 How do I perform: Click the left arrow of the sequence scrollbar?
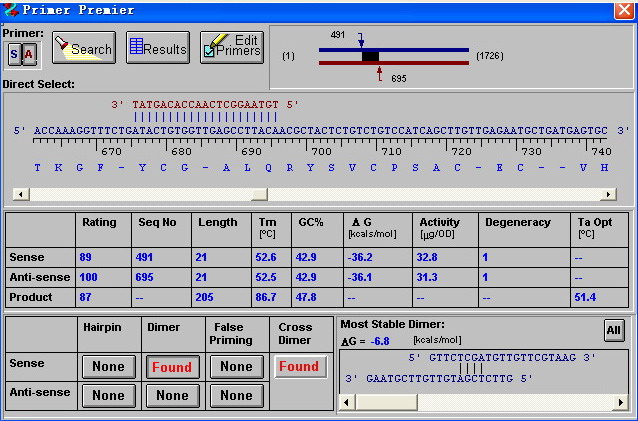coord(21,194)
